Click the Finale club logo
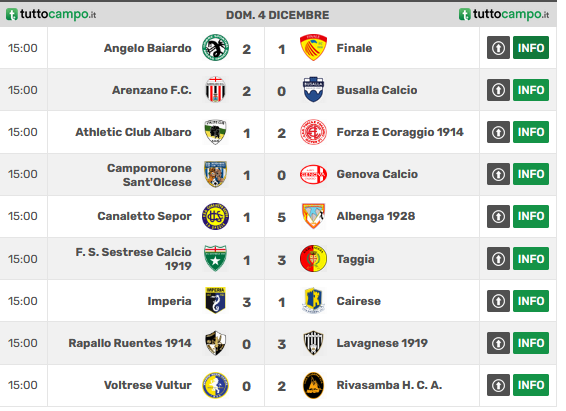The width and height of the screenshot is (566, 411). (x=313, y=48)
